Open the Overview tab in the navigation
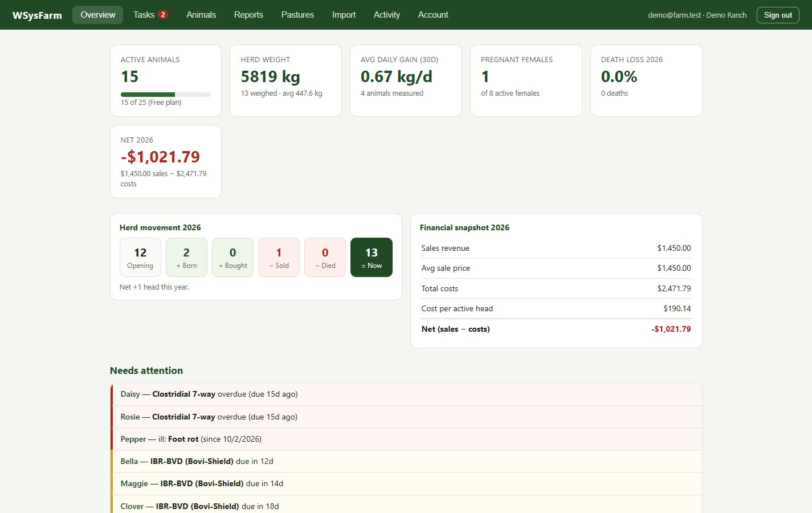The width and height of the screenshot is (812, 513). click(x=97, y=15)
